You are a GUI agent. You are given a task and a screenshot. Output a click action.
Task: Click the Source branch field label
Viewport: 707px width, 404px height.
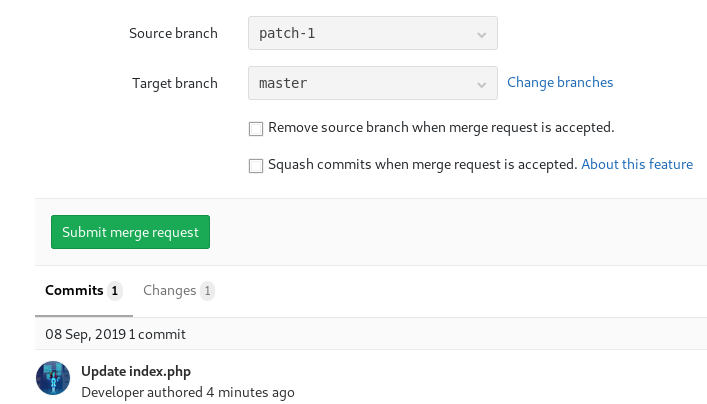173,34
